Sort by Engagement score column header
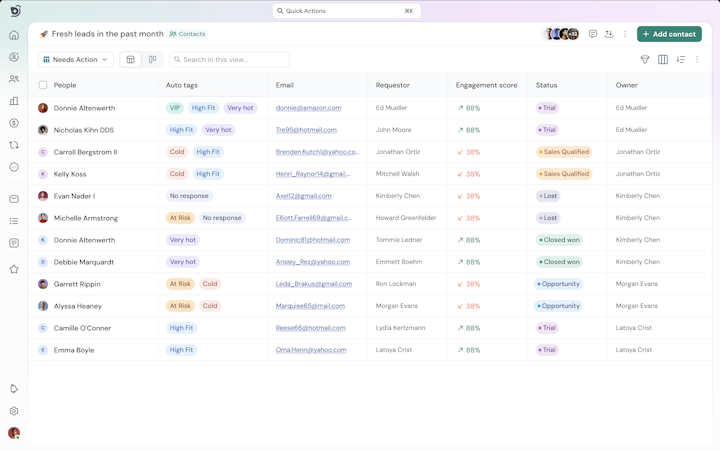The image size is (720, 450). coord(486,85)
